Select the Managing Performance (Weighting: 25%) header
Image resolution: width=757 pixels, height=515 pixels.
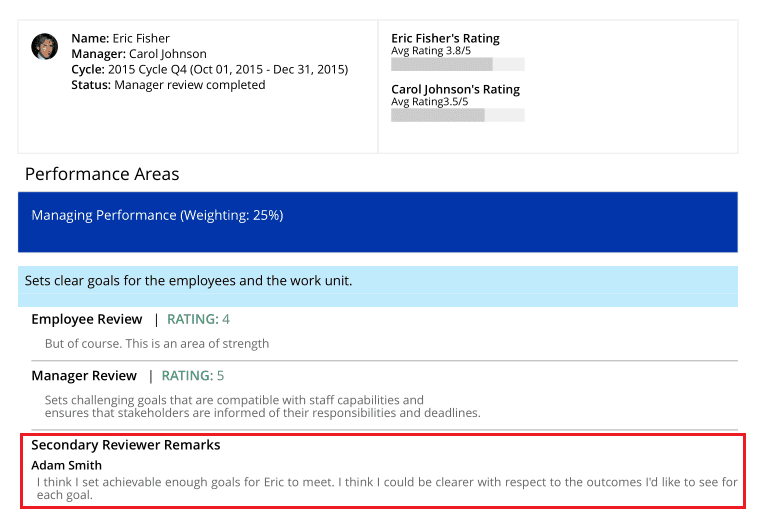click(378, 222)
